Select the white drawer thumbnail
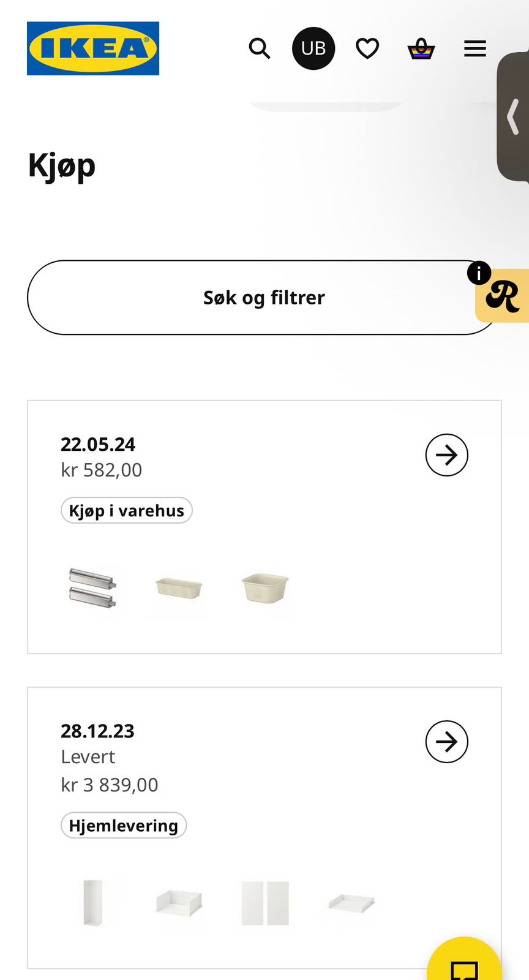Screen dimensions: 529x980 [x=179, y=903]
